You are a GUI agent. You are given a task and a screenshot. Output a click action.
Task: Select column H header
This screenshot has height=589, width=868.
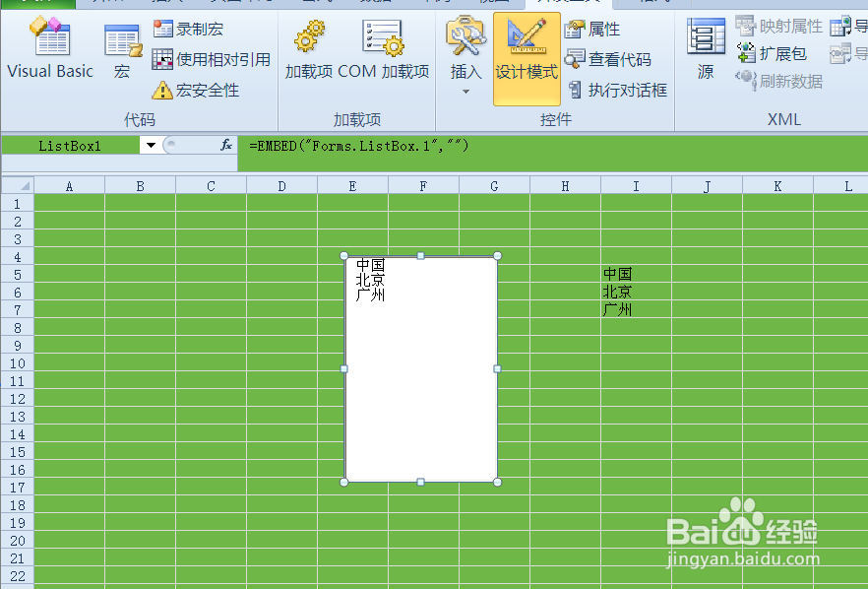(565, 186)
